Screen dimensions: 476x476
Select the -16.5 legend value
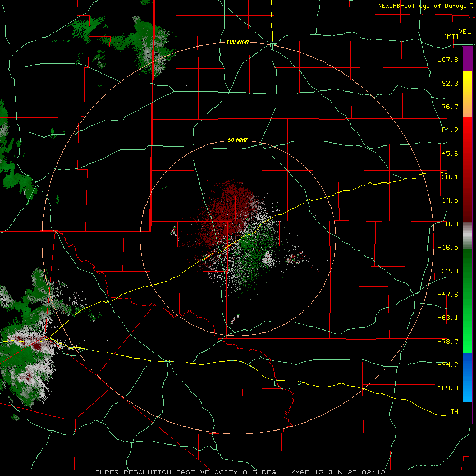click(x=448, y=248)
